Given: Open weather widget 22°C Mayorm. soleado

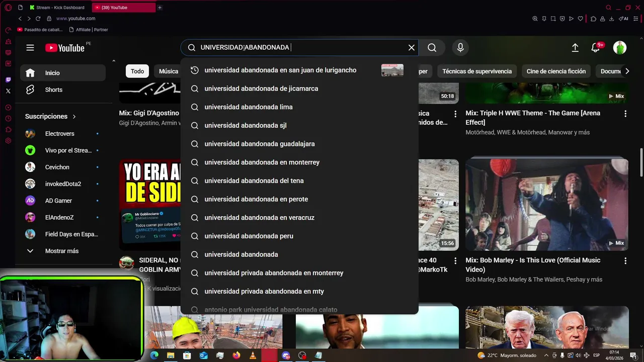Looking at the screenshot, I should 508,355.
